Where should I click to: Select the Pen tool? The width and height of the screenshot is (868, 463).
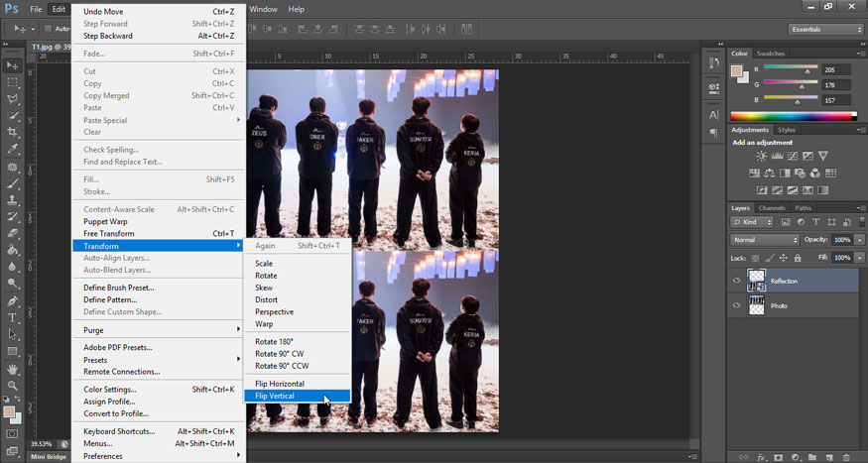13,300
